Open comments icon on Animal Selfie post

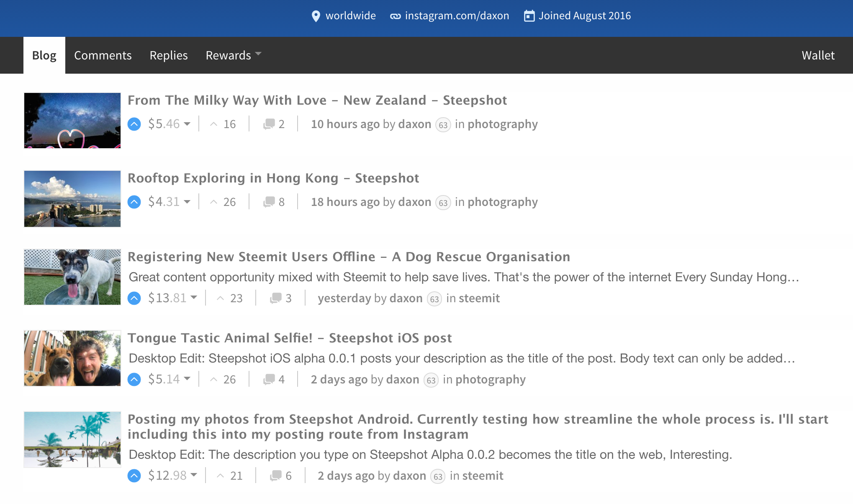[269, 380]
